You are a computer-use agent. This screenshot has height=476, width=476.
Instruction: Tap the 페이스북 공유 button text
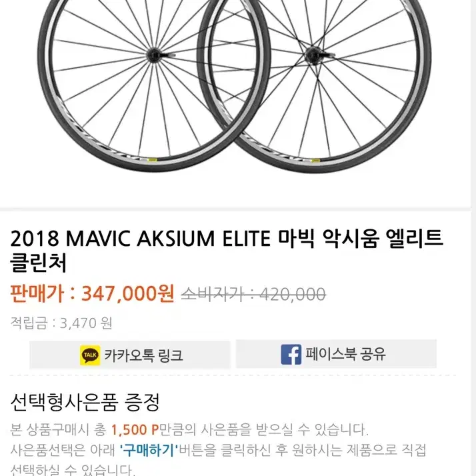click(x=345, y=353)
